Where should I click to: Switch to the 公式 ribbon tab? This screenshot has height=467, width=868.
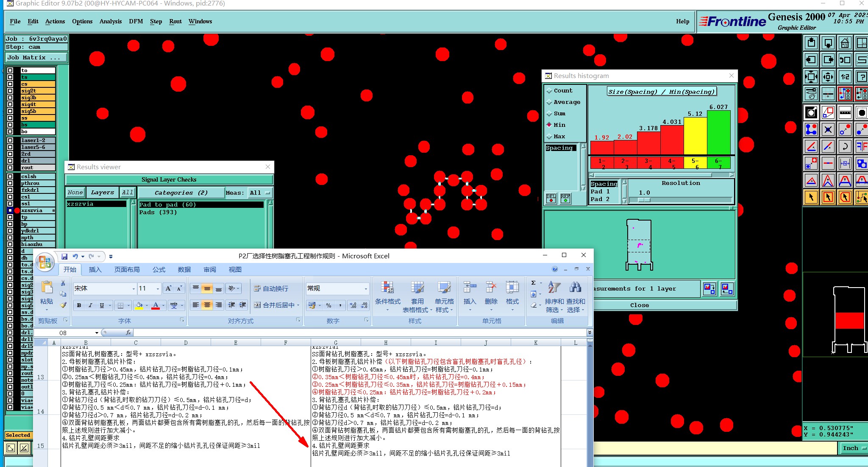[159, 269]
